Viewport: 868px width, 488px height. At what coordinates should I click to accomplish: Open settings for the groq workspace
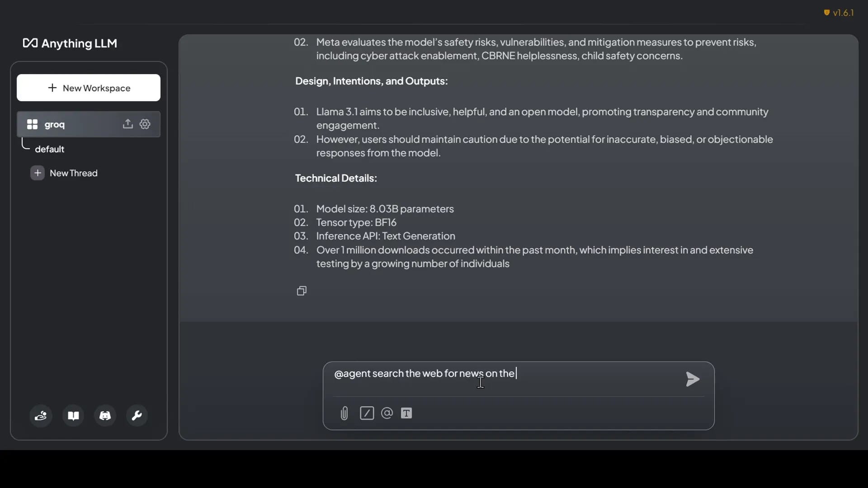click(x=145, y=124)
